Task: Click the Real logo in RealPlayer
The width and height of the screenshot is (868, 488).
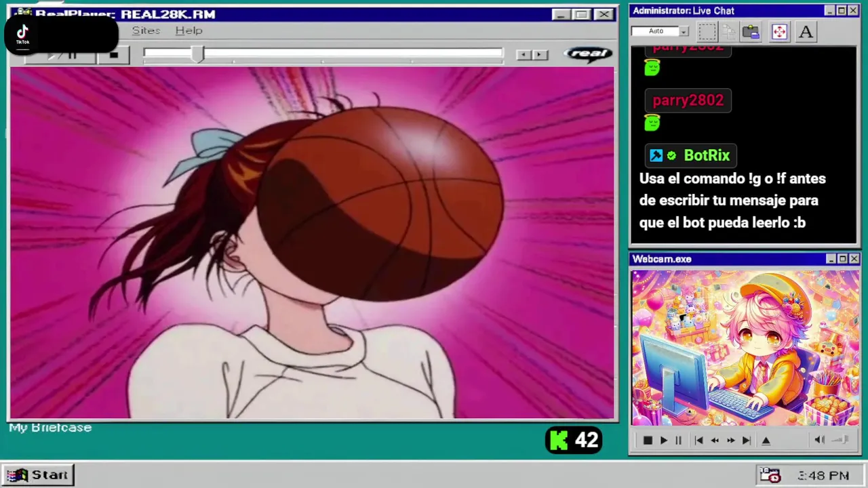Action: 588,54
